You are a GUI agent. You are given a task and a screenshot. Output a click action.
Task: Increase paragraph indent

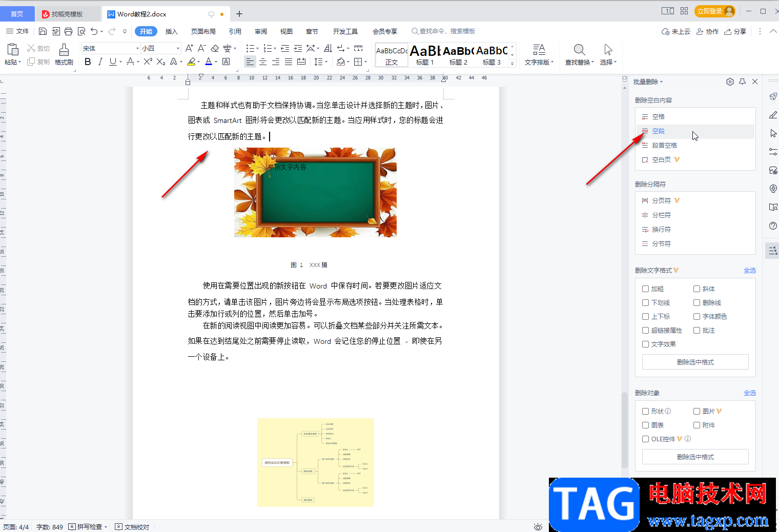298,48
